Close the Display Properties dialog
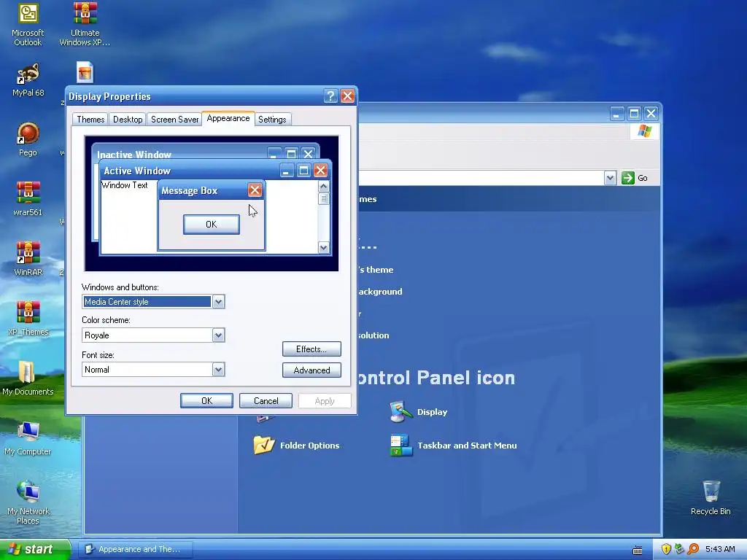The image size is (747, 560). click(x=348, y=96)
